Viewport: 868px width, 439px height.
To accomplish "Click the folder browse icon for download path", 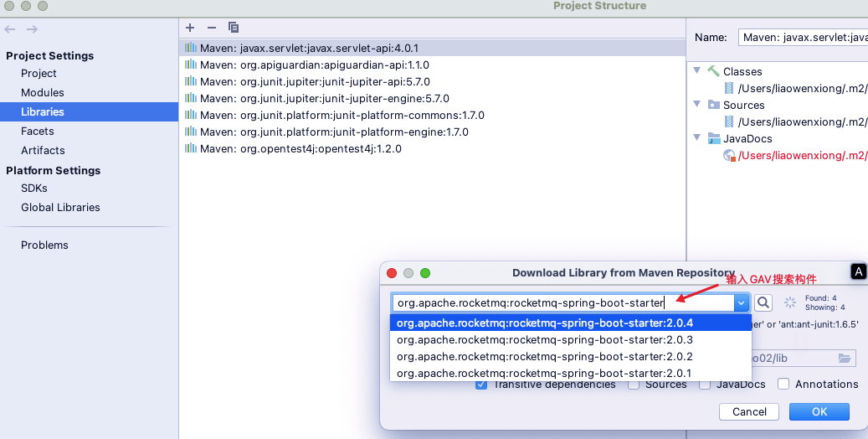I will click(845, 358).
